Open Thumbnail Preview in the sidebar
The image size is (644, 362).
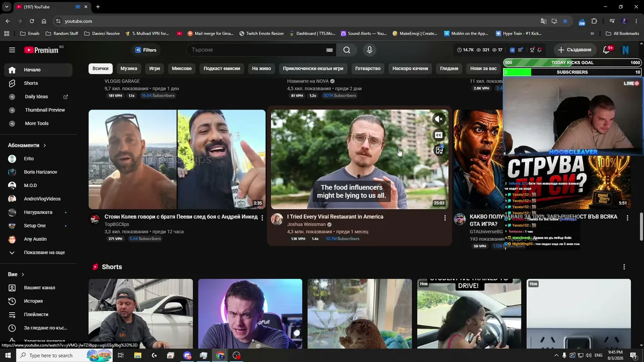pyautogui.click(x=38, y=110)
